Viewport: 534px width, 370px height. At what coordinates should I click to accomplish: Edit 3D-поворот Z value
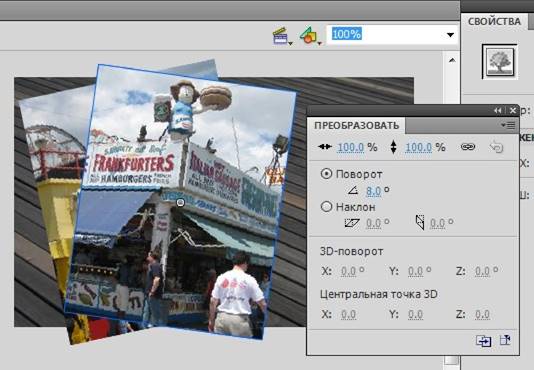482,272
